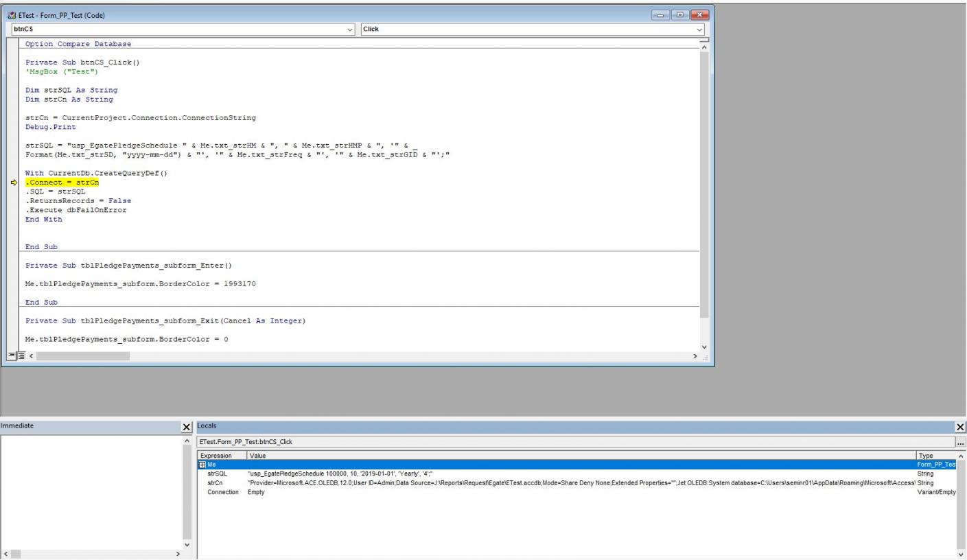The height and width of the screenshot is (560, 967).
Task: Open the btnCS object dropdown
Action: 351,30
